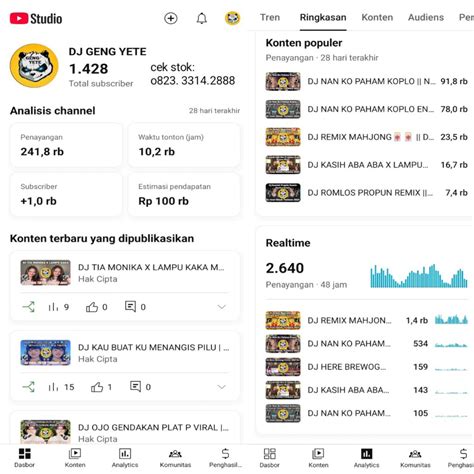Open comments icon on DJ KAU BUAT video

click(135, 387)
